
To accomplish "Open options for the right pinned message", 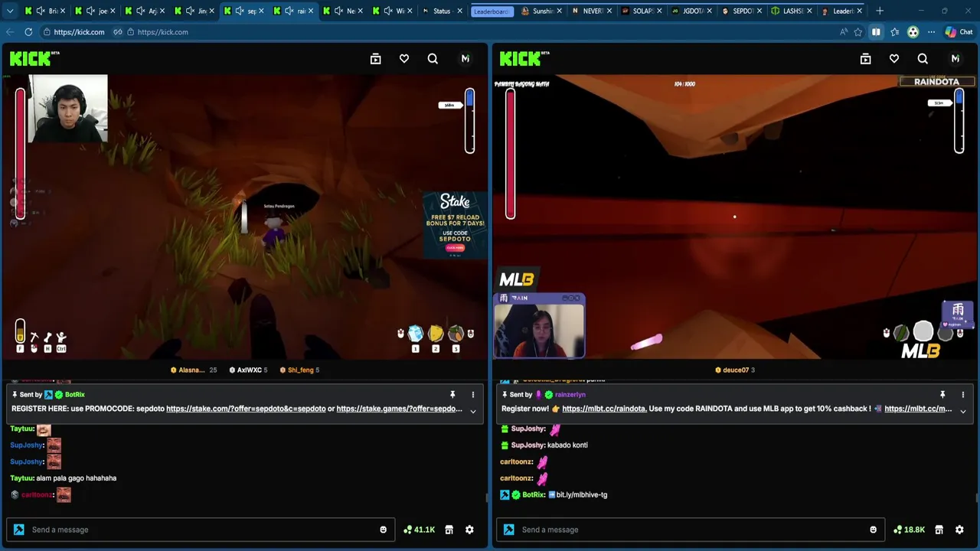I will 962,395.
